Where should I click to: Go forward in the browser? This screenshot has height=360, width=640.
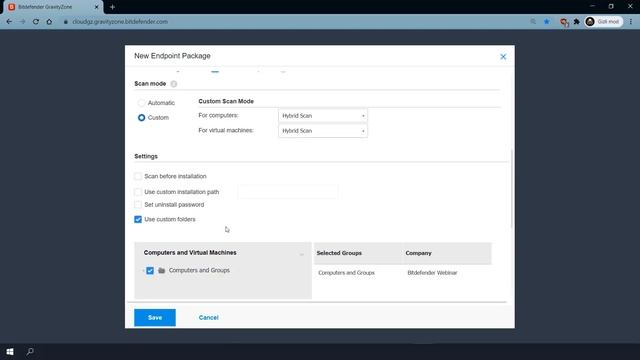pos(22,22)
